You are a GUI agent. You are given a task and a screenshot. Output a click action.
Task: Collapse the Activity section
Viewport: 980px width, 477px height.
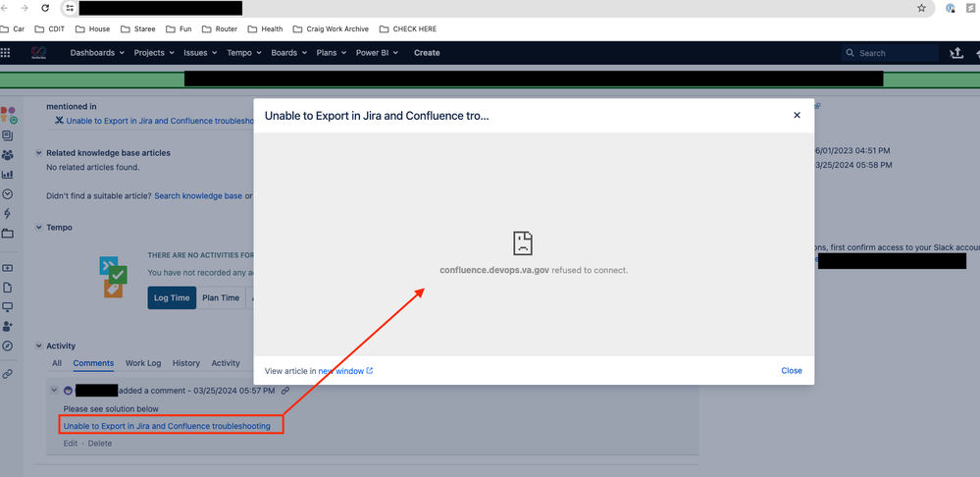(x=39, y=345)
